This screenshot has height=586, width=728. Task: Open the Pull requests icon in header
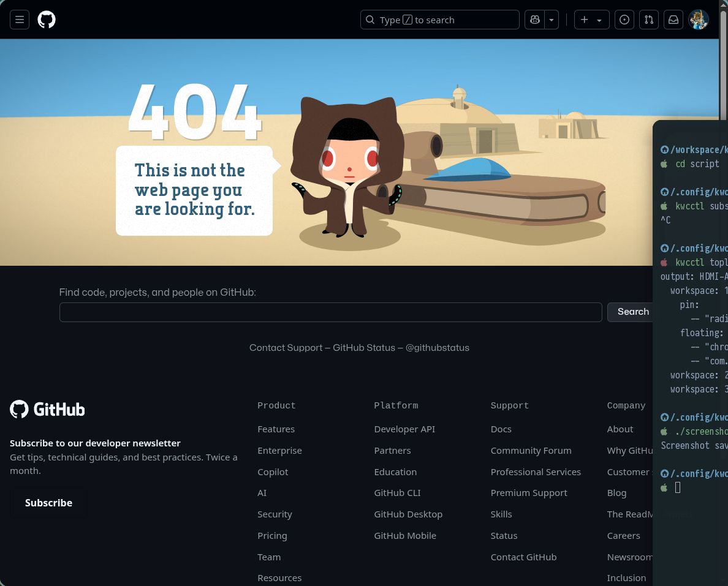[648, 20]
